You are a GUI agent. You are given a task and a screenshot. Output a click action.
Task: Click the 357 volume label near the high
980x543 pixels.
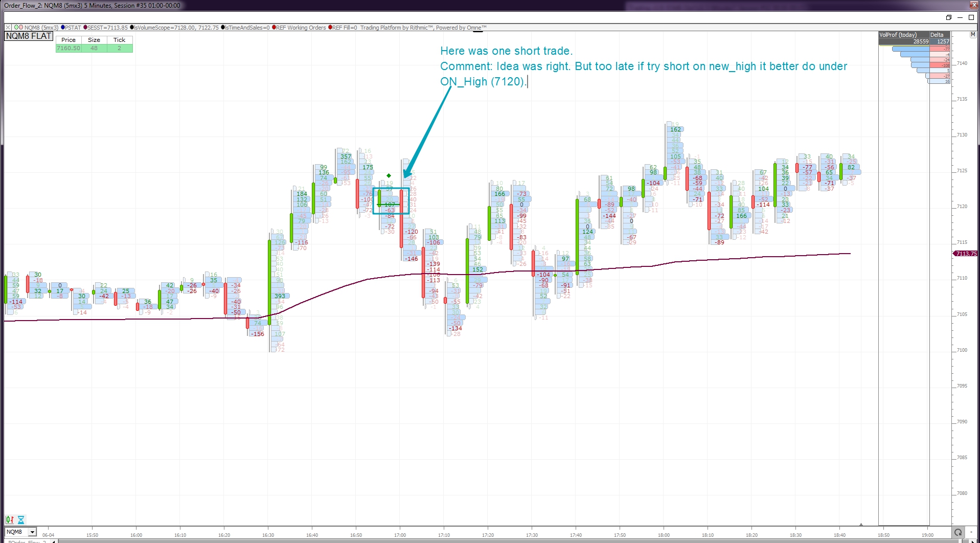[346, 156]
